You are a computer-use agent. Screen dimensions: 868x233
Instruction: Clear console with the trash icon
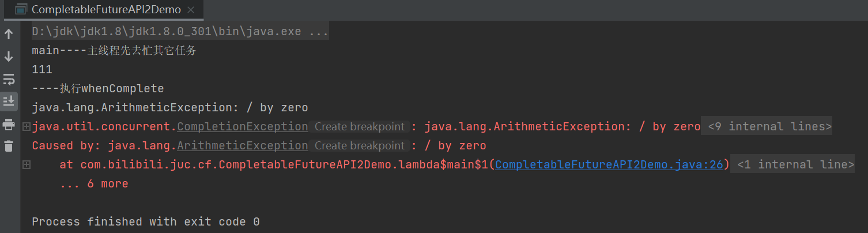(9, 146)
